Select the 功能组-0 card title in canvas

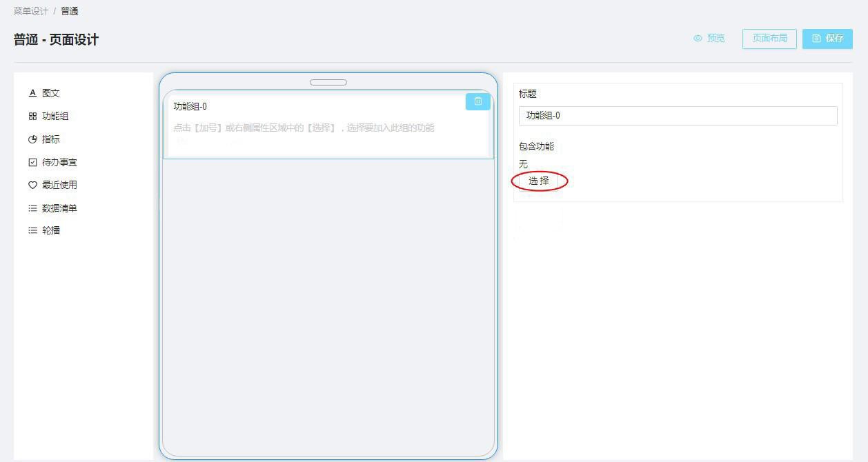click(190, 106)
